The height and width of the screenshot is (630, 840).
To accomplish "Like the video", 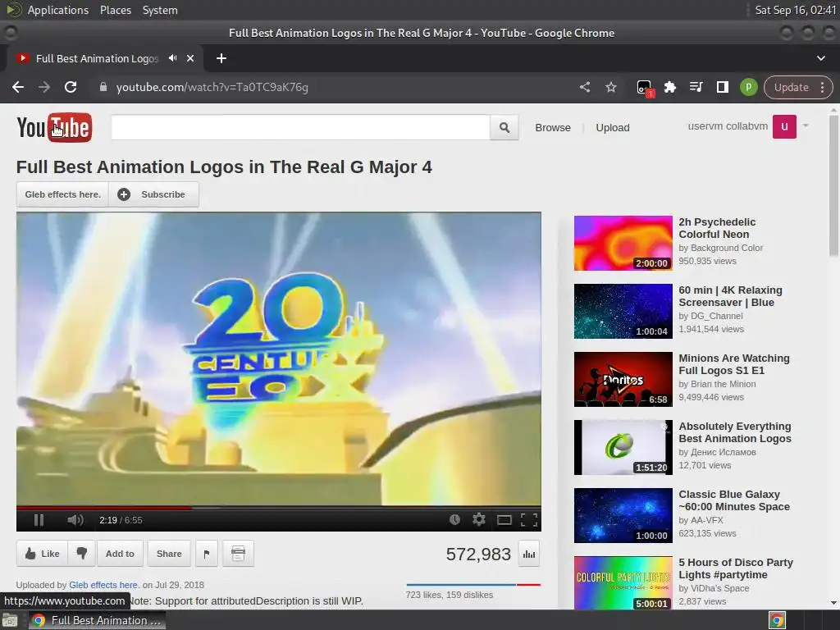I will (42, 554).
